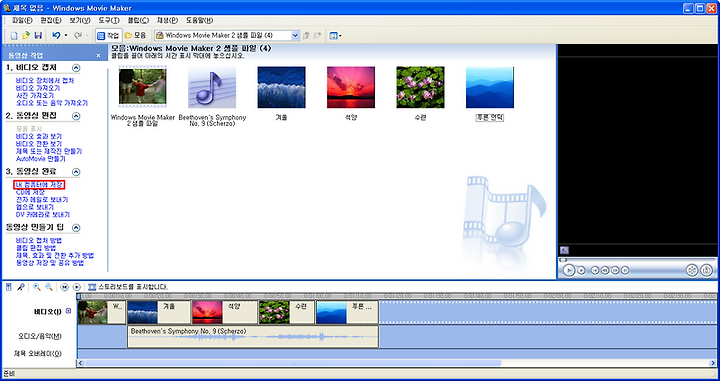Select Beethoven's Symphony No. 9 music clip

(212, 87)
